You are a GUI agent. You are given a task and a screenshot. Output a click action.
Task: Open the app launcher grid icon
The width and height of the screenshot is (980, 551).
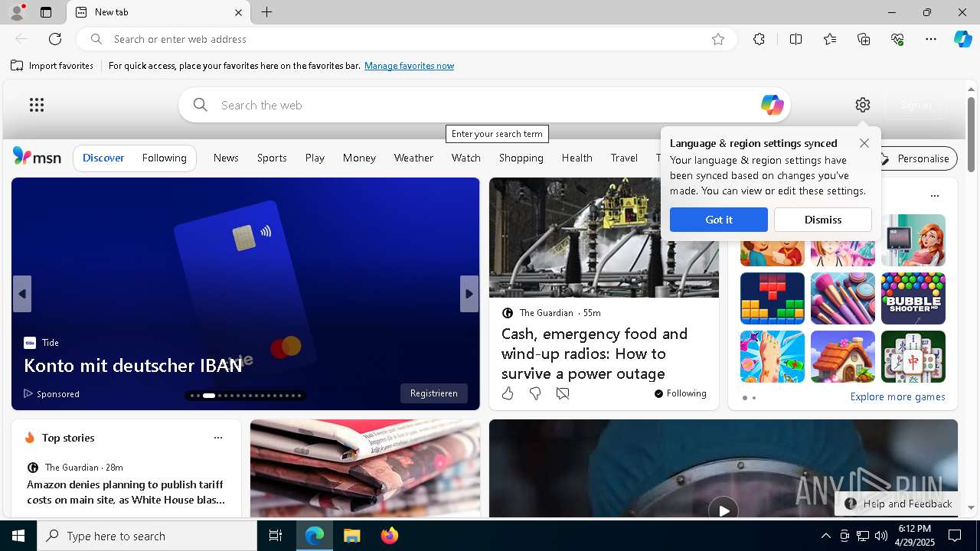[x=37, y=105]
